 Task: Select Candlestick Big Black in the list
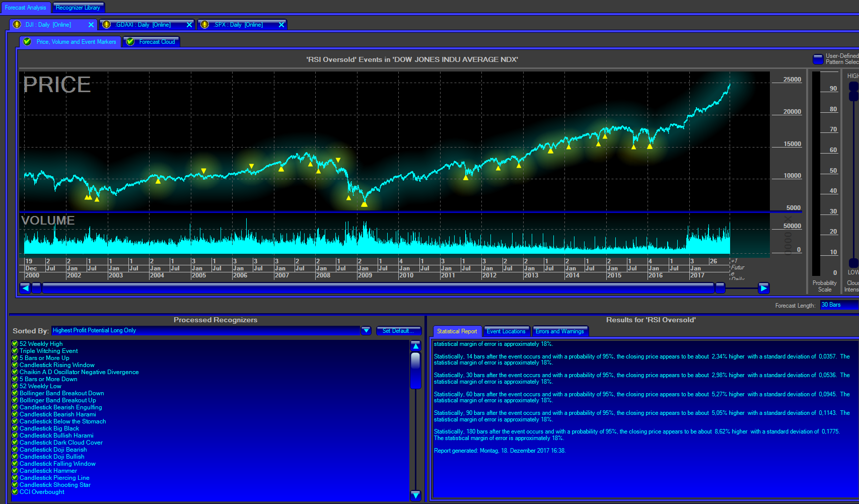[49, 428]
